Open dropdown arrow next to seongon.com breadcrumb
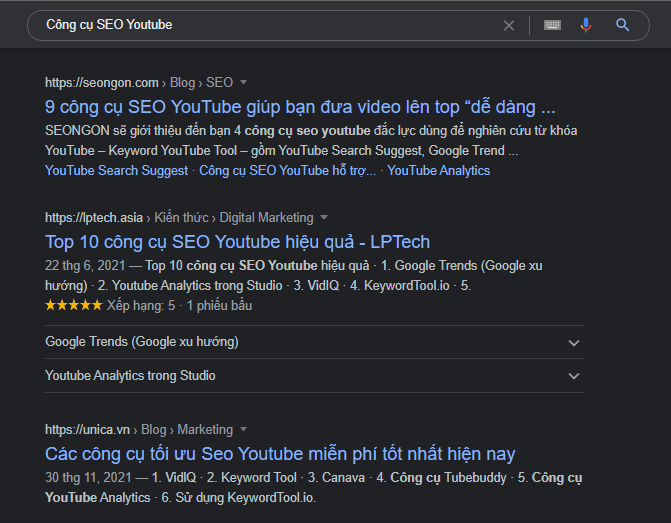 tap(243, 82)
